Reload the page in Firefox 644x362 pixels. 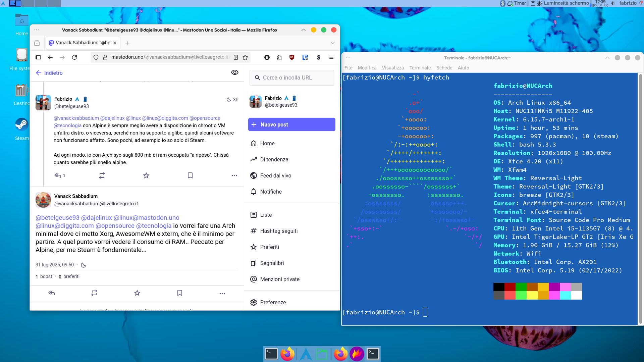click(74, 57)
